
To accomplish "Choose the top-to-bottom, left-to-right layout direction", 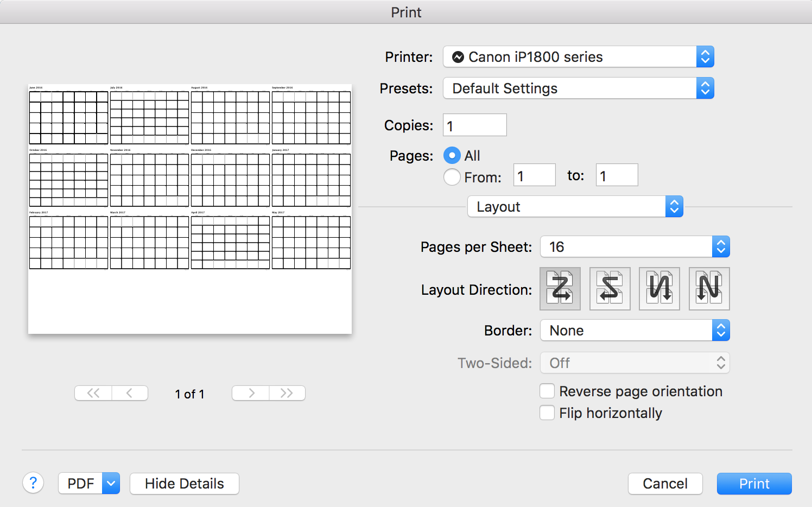I will pyautogui.click(x=659, y=289).
